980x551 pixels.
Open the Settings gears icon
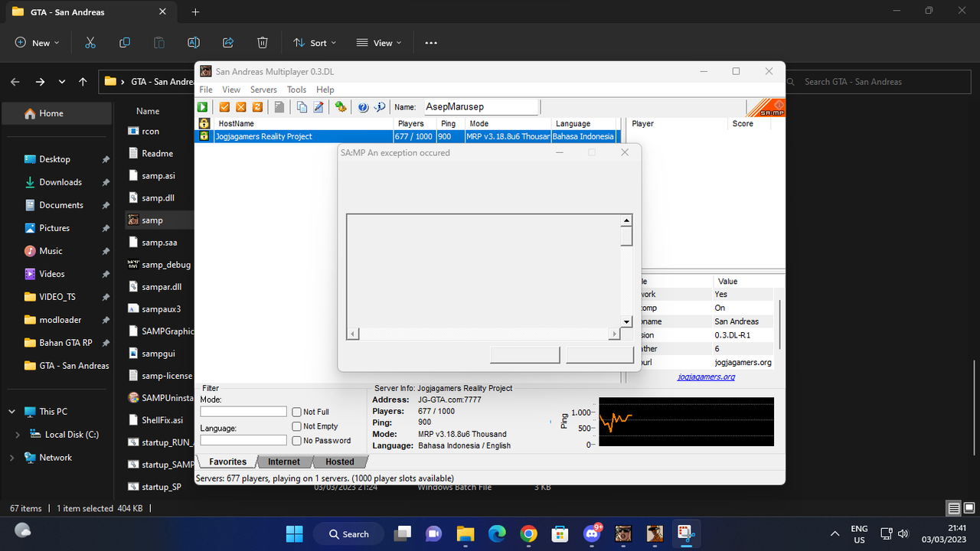[x=341, y=107]
